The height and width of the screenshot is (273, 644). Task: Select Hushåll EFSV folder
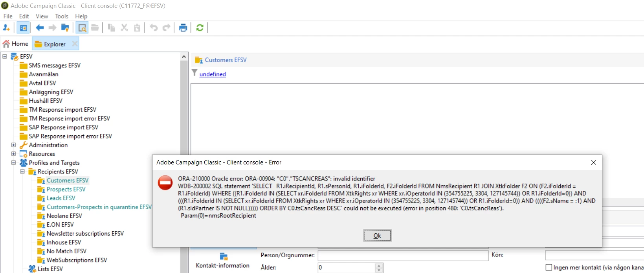(x=46, y=101)
